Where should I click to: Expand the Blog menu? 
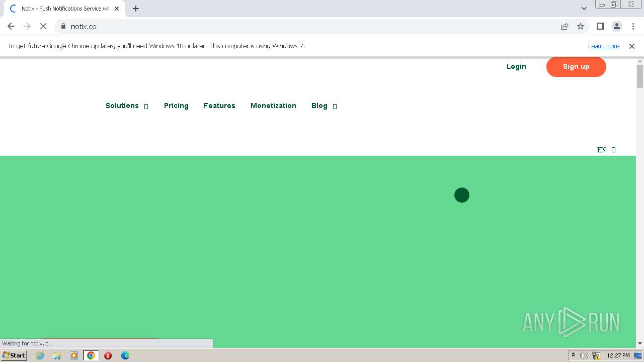(x=324, y=106)
